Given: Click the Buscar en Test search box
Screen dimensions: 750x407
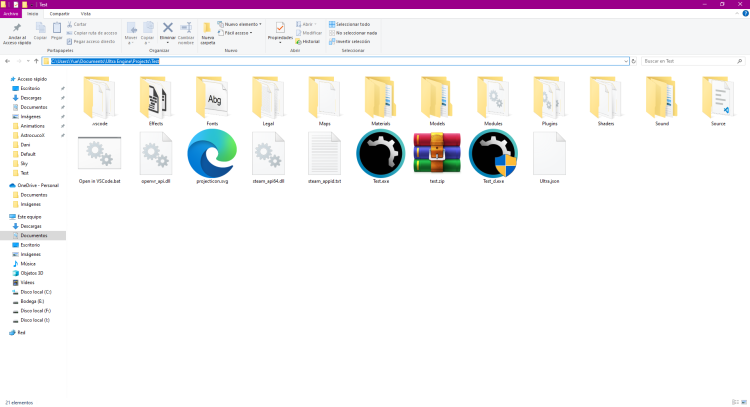Looking at the screenshot, I should click(693, 61).
